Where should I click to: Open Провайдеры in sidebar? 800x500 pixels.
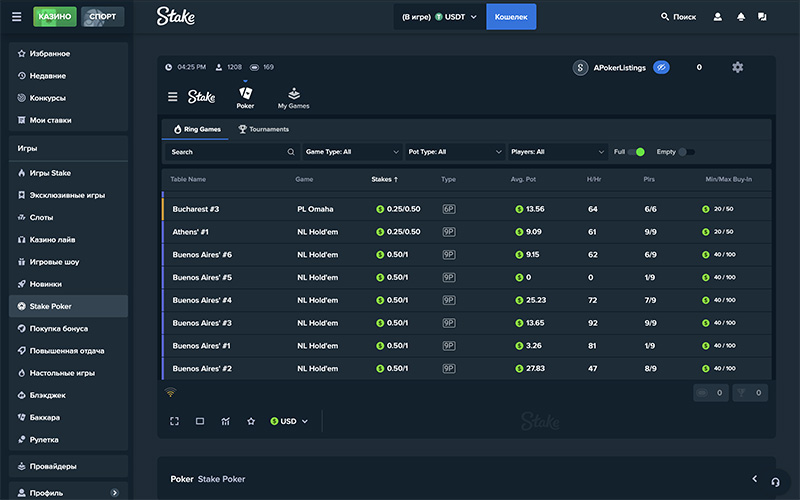pyautogui.click(x=68, y=466)
